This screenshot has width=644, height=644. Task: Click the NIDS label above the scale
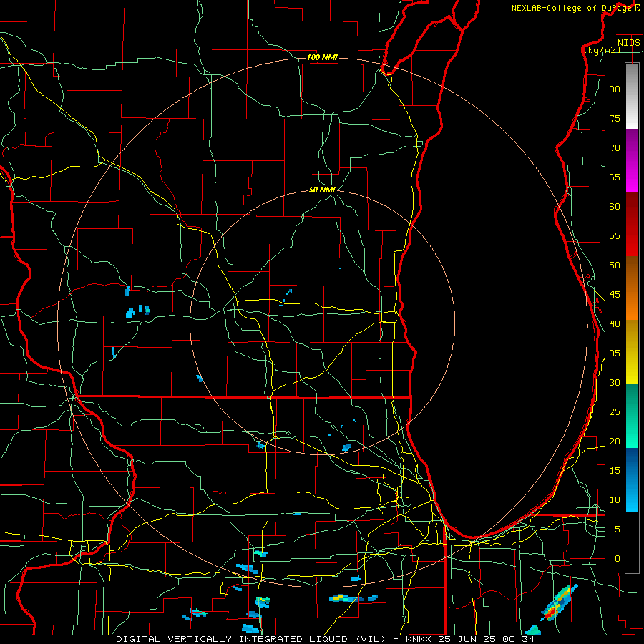(628, 43)
